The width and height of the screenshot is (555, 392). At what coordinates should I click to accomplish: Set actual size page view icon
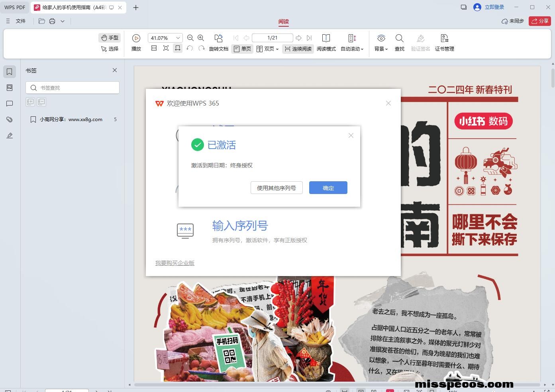(154, 48)
